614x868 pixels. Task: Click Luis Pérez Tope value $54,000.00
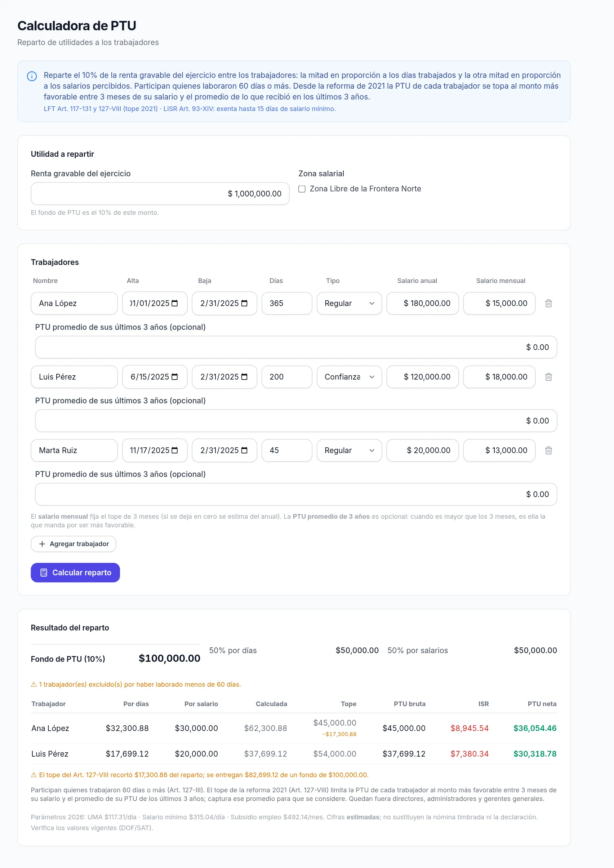click(x=335, y=754)
